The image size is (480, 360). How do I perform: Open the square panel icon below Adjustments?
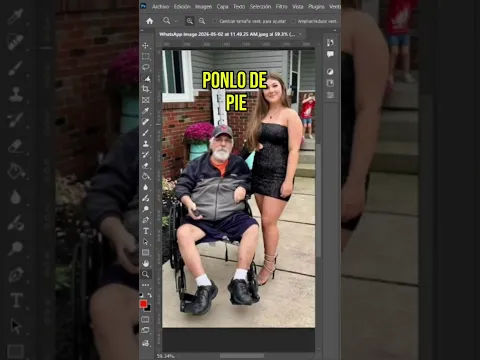click(330, 83)
